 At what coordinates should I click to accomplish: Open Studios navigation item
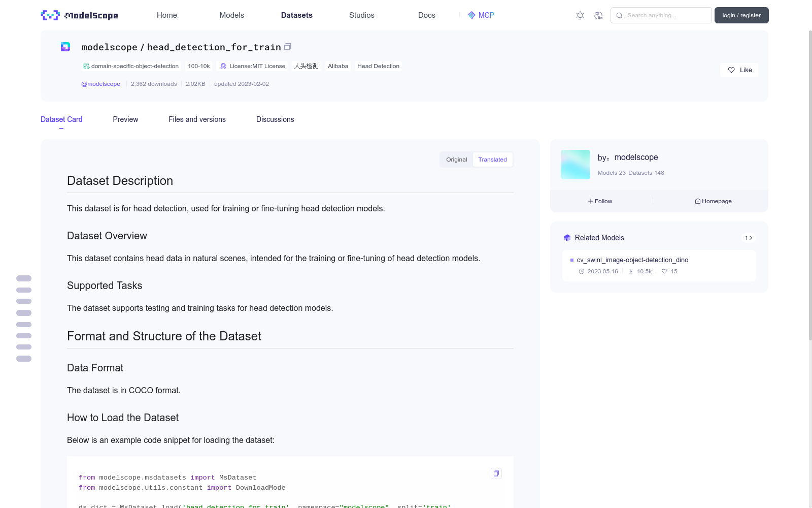362,15
